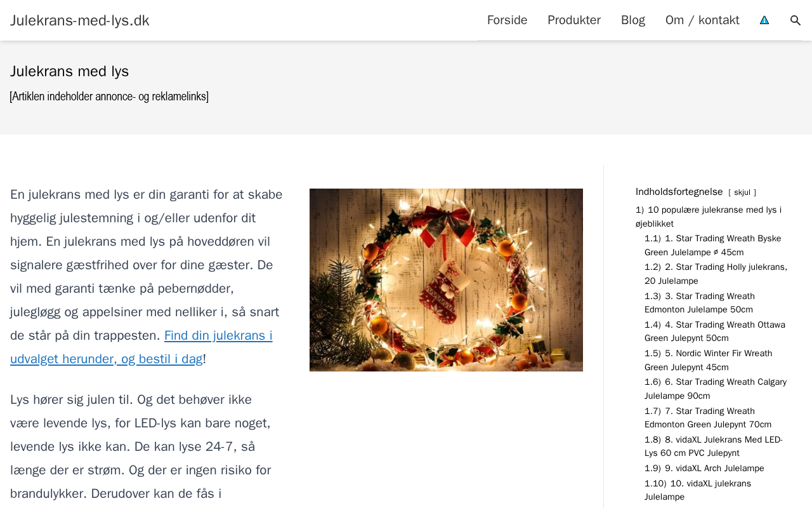Hide the table of contents via skjul
This screenshot has height=508, width=812.
pyautogui.click(x=742, y=192)
